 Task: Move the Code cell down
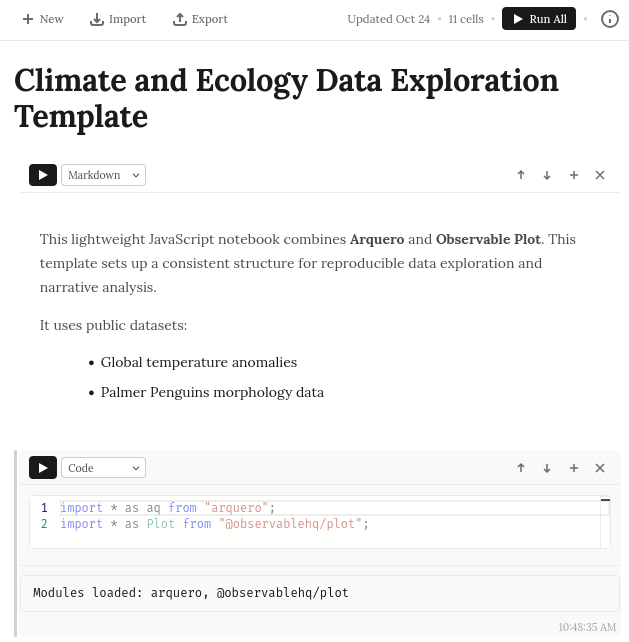click(x=547, y=468)
